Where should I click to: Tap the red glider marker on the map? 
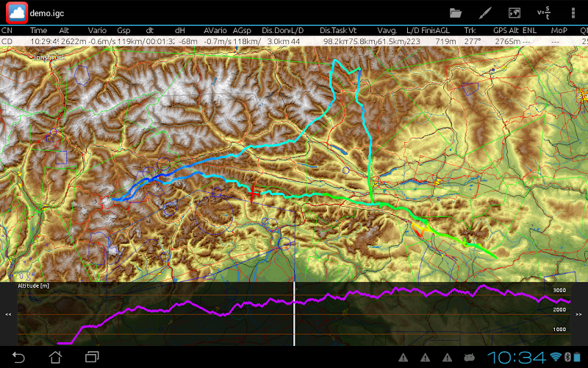click(x=254, y=193)
